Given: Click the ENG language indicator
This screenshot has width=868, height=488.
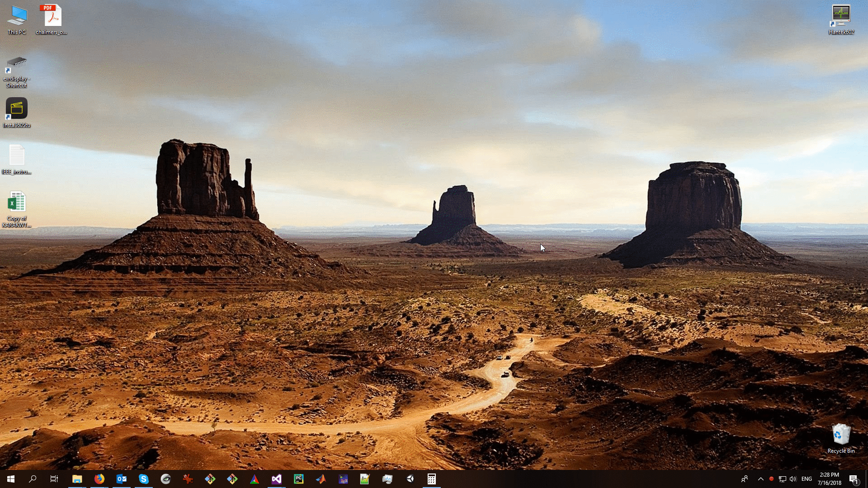Looking at the screenshot, I should coord(807,479).
